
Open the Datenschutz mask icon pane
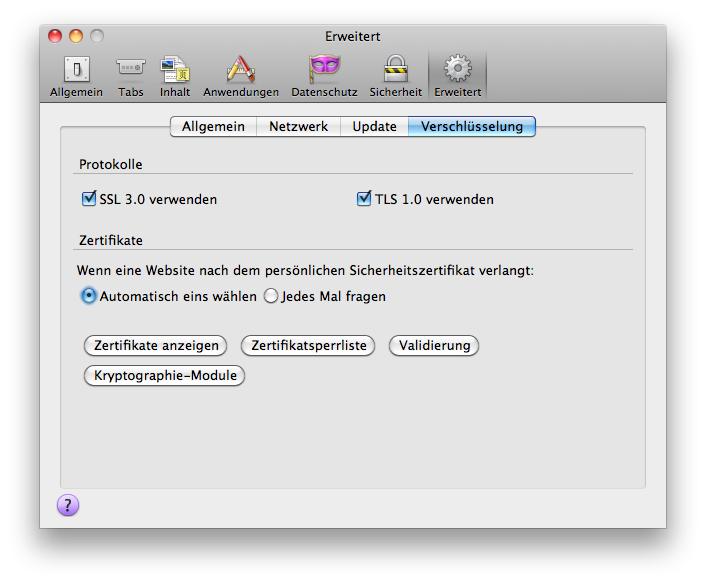(324, 76)
